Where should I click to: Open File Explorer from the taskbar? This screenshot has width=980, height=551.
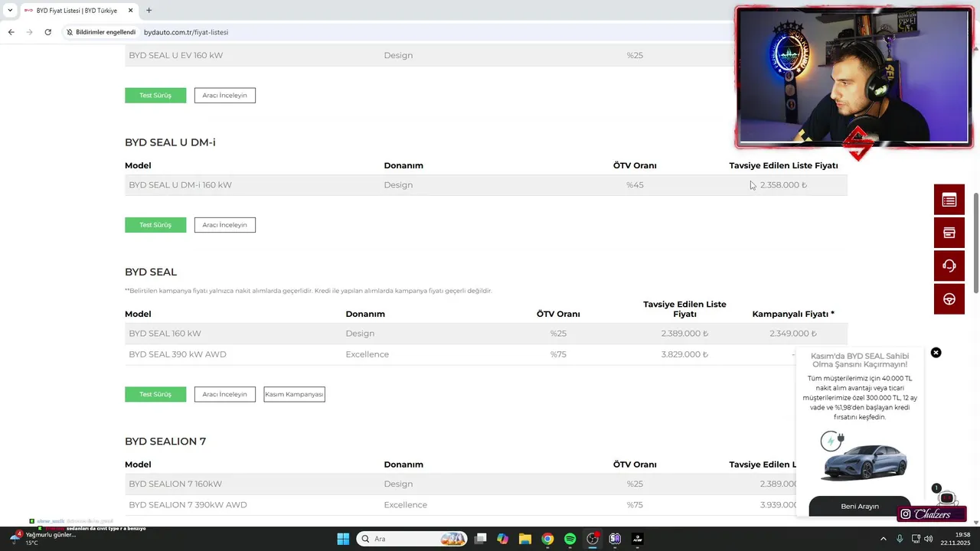click(x=525, y=539)
